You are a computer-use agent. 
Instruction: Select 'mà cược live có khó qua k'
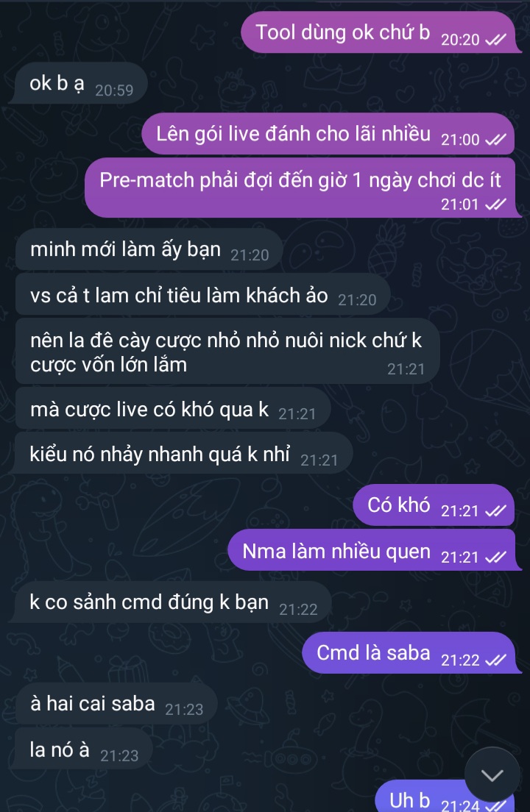(x=172, y=409)
